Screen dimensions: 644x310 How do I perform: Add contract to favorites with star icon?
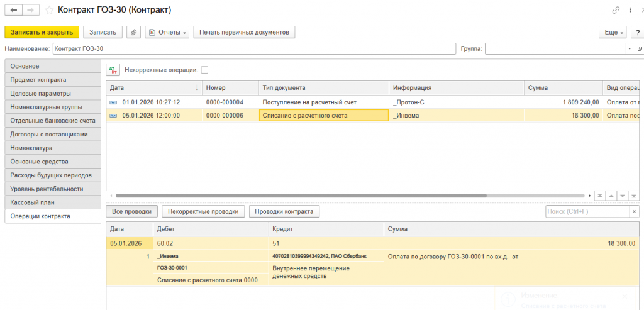[49, 10]
